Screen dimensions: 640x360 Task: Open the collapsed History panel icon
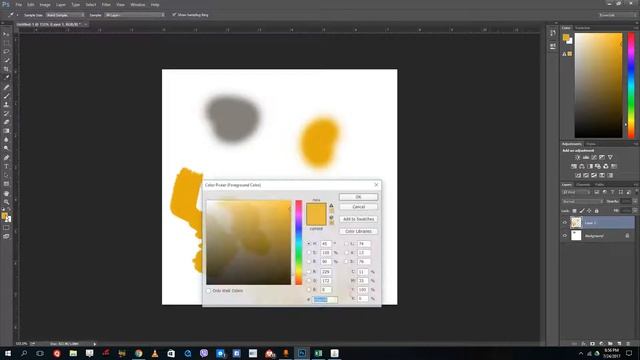[553, 33]
